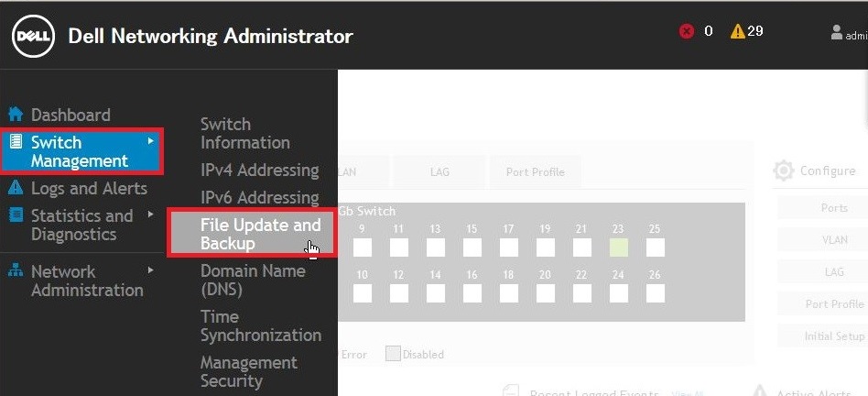This screenshot has width=868, height=396.
Task: Expand the Switch Management submenu arrow
Action: pyautogui.click(x=150, y=142)
